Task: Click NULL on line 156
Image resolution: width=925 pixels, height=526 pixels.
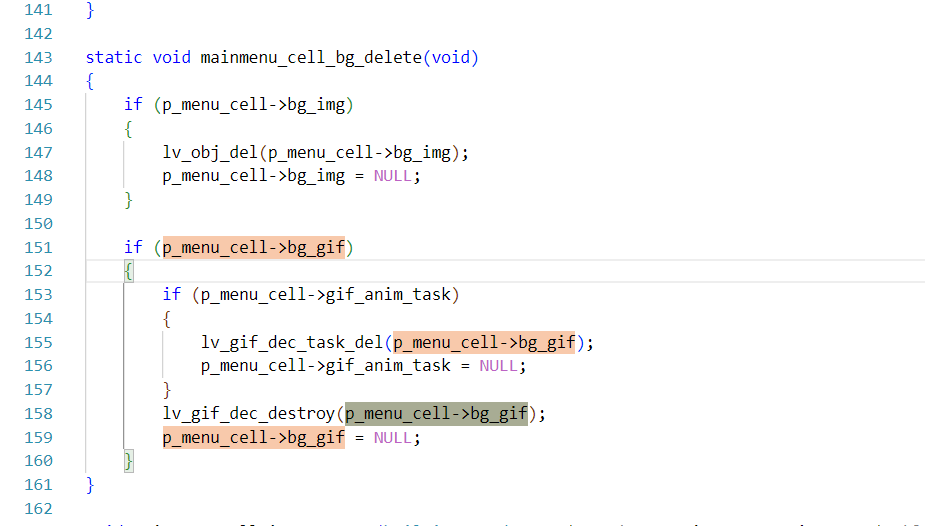Action: coord(498,366)
